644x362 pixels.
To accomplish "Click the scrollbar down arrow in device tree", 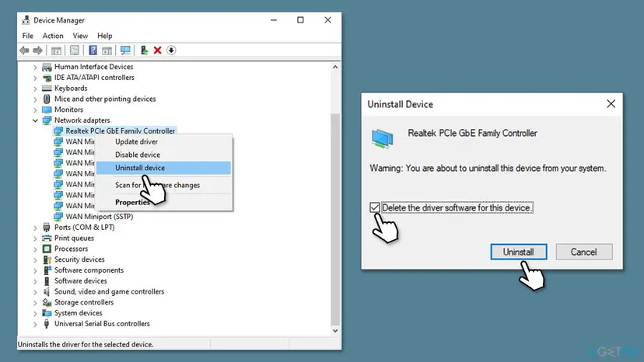I will coord(335,330).
